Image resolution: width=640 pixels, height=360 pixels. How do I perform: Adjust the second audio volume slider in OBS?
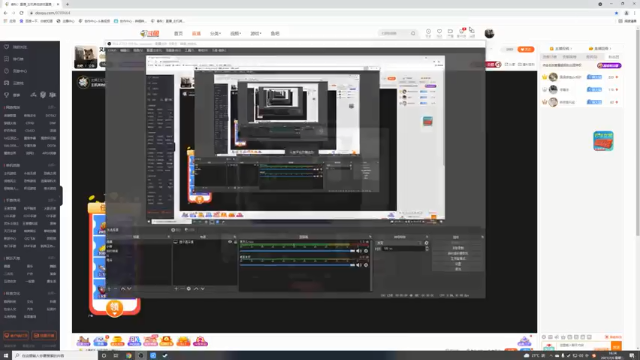(x=297, y=265)
